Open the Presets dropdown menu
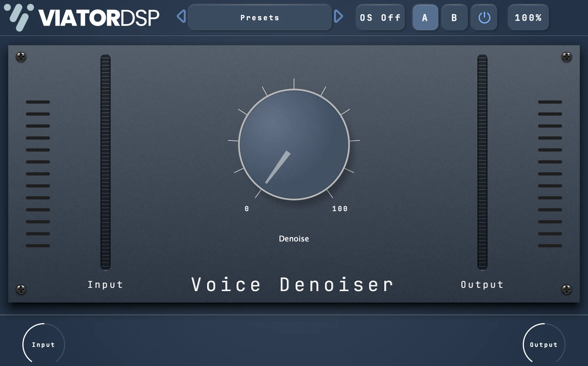The image size is (588, 366). (x=260, y=18)
